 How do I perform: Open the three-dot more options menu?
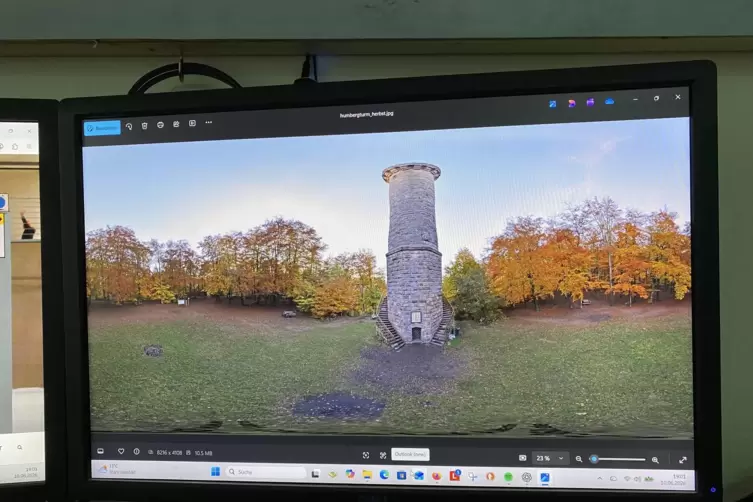click(x=208, y=122)
